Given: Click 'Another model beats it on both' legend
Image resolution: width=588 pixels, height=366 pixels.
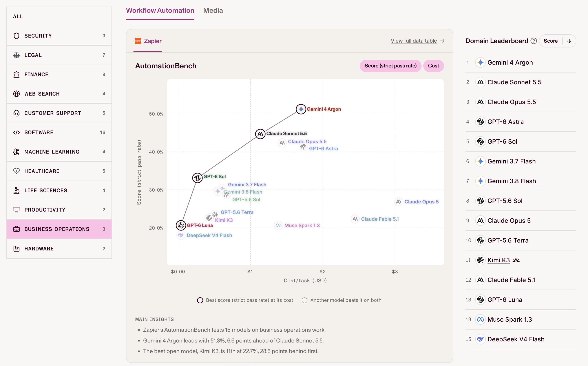Looking at the screenshot, I should [x=341, y=300].
